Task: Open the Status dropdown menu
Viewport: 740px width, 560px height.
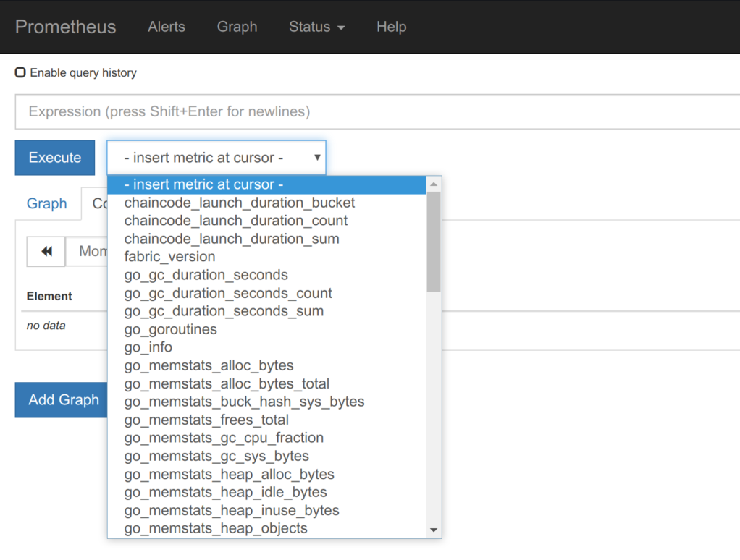Action: pyautogui.click(x=316, y=27)
